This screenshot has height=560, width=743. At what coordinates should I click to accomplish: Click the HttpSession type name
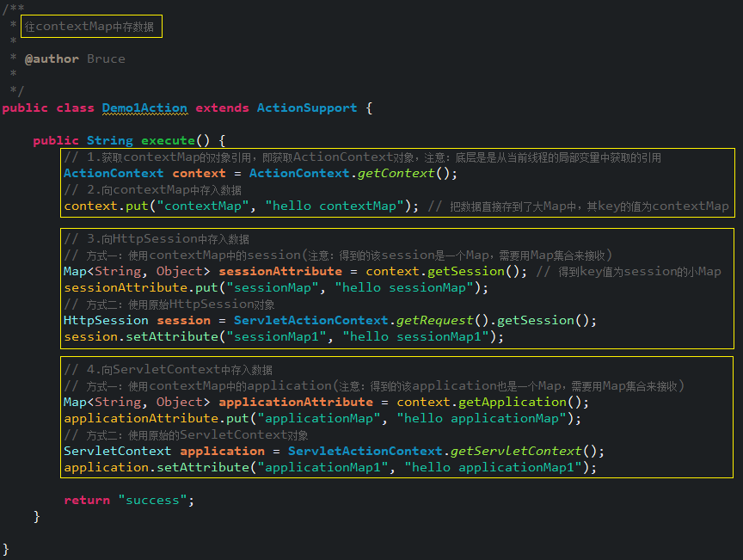[106, 321]
